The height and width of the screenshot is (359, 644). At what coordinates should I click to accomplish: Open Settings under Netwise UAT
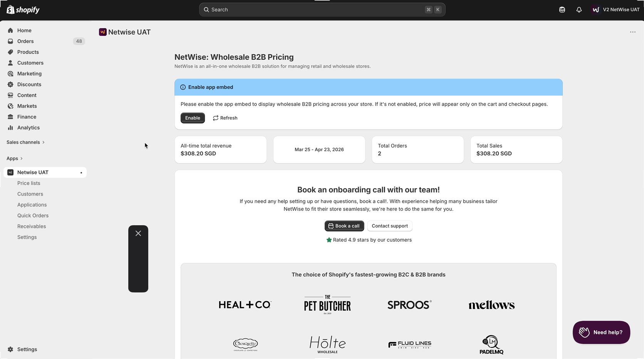[27, 237]
